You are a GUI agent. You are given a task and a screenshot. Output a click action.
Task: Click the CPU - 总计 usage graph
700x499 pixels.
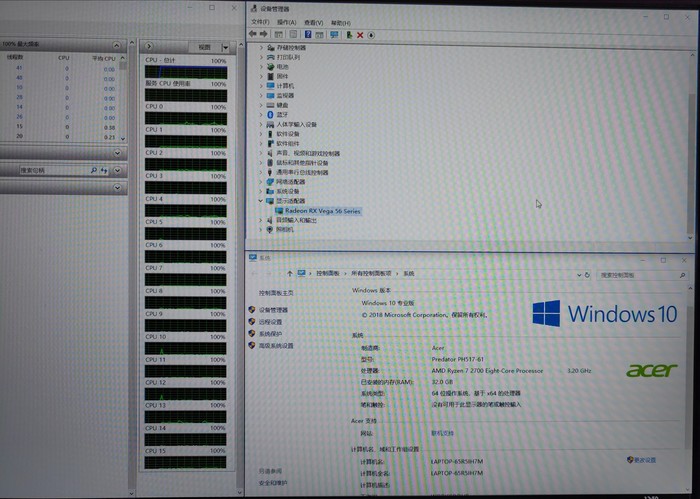[186, 72]
